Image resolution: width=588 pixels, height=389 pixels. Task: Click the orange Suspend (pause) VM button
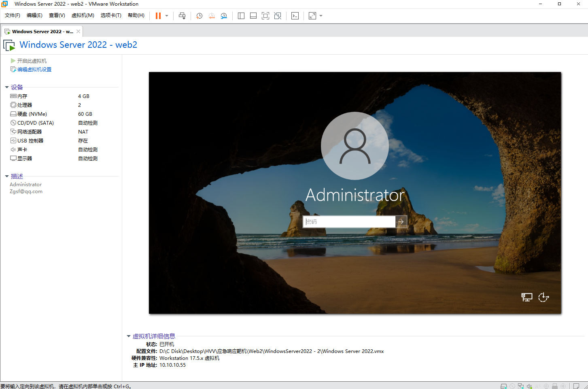(x=158, y=16)
